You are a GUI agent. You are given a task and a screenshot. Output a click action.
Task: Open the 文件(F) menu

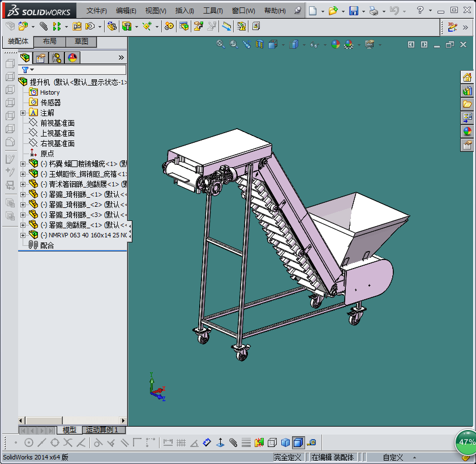(x=96, y=11)
